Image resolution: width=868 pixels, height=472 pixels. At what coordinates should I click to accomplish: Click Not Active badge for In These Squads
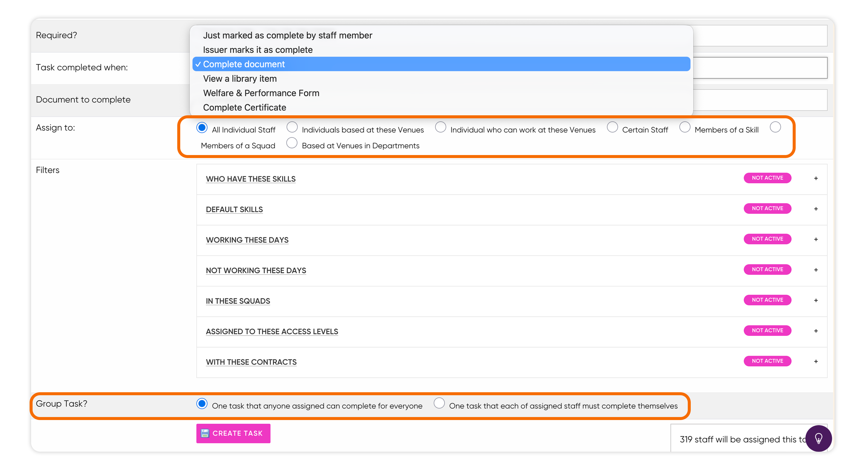click(x=767, y=300)
